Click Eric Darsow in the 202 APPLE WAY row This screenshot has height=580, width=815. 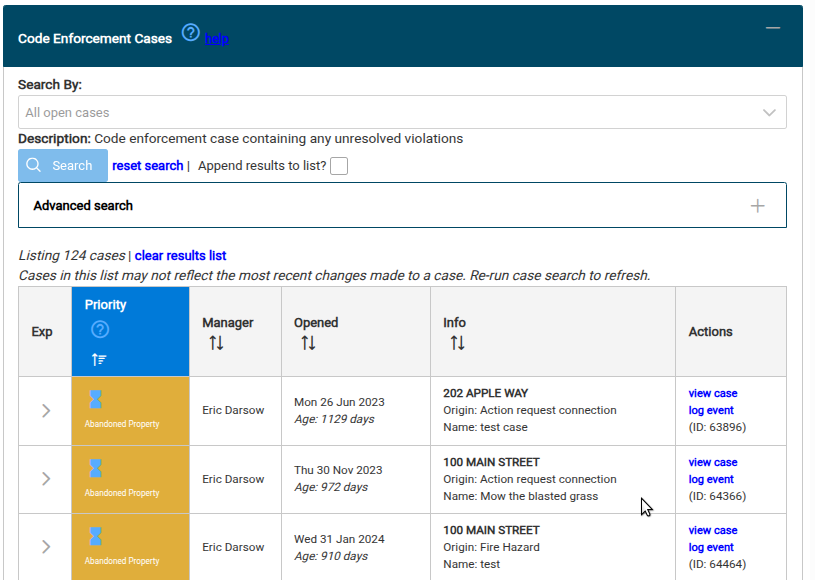(x=233, y=411)
